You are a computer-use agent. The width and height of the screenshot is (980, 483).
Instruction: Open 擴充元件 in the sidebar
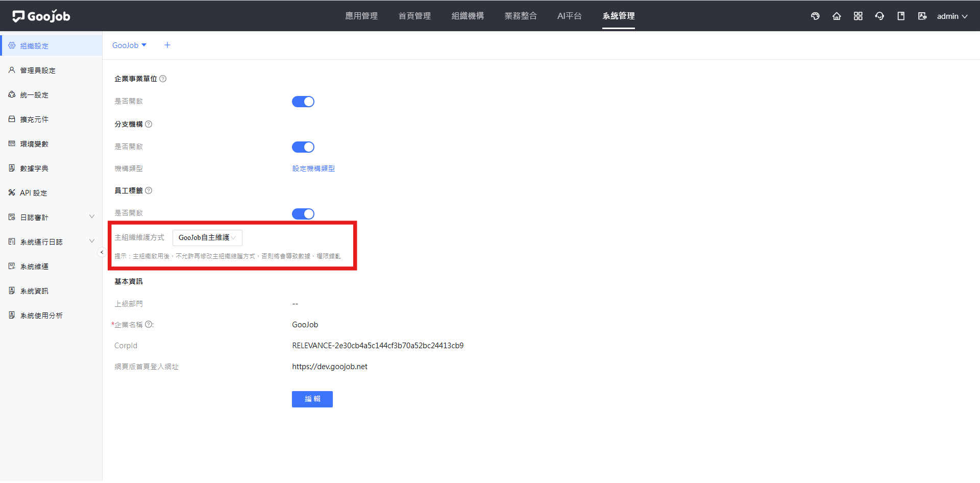tap(51, 119)
